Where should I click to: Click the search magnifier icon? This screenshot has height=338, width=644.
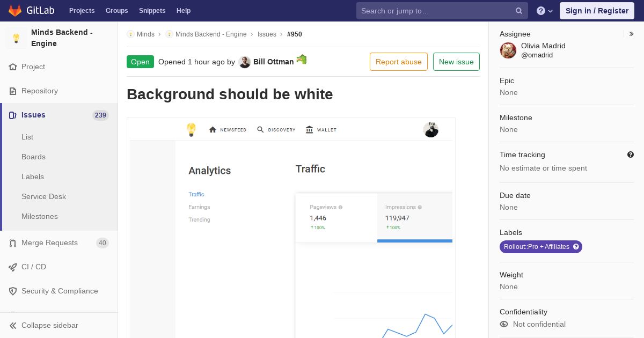click(x=519, y=11)
